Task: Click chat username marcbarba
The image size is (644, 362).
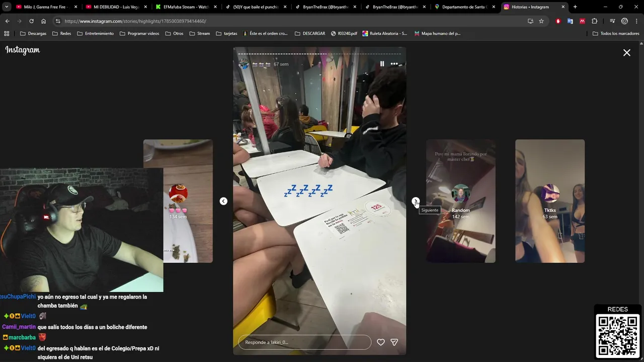Action: click(x=22, y=337)
